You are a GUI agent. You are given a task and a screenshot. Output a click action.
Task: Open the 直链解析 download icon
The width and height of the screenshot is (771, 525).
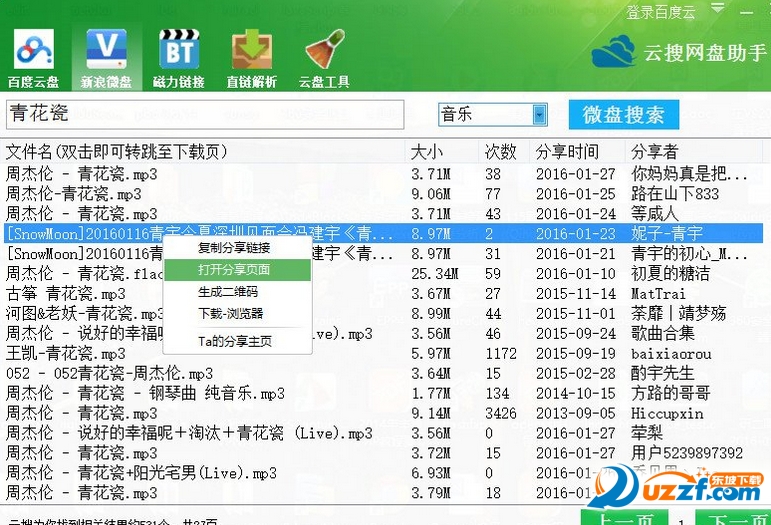(251, 59)
